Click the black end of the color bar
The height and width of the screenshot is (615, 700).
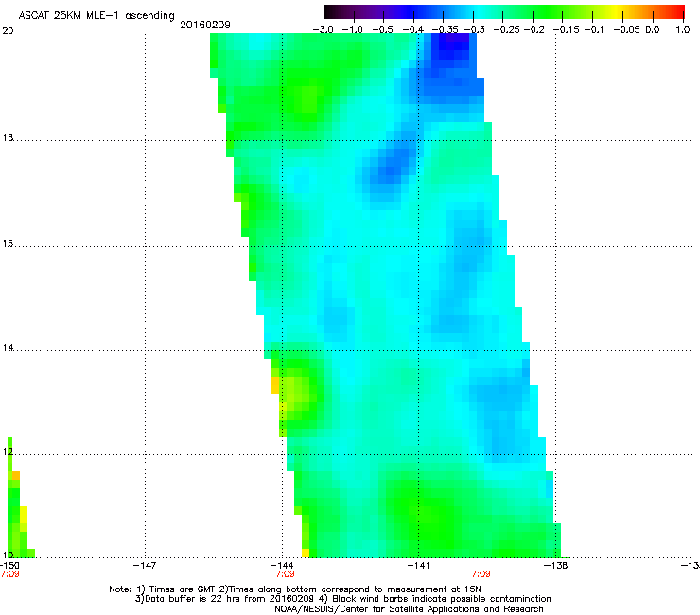330,11
